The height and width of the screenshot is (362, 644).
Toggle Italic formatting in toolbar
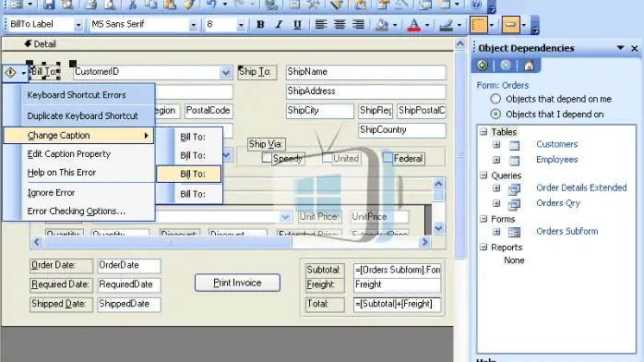pyautogui.click(x=279, y=25)
